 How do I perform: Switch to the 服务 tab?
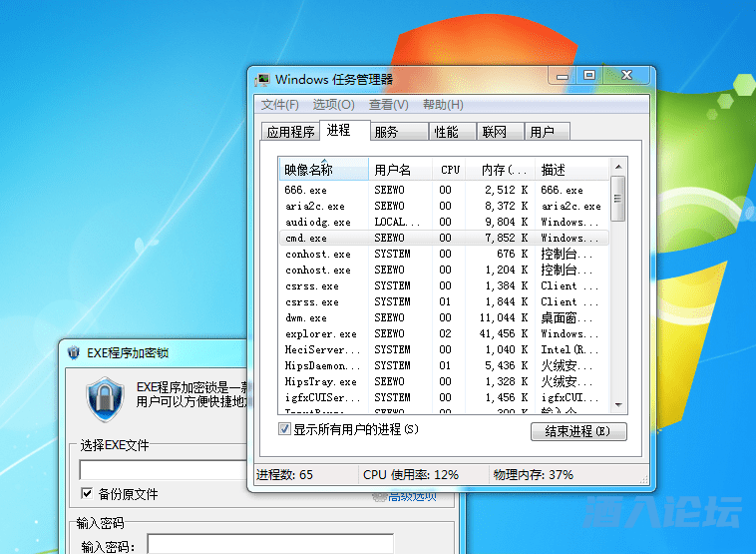coord(386,132)
